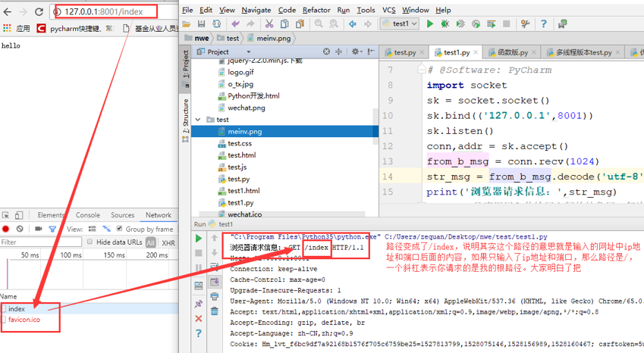The image size is (644, 353).
Task: Click the Cut scissors icon in toolbar
Action: pyautogui.click(x=269, y=23)
